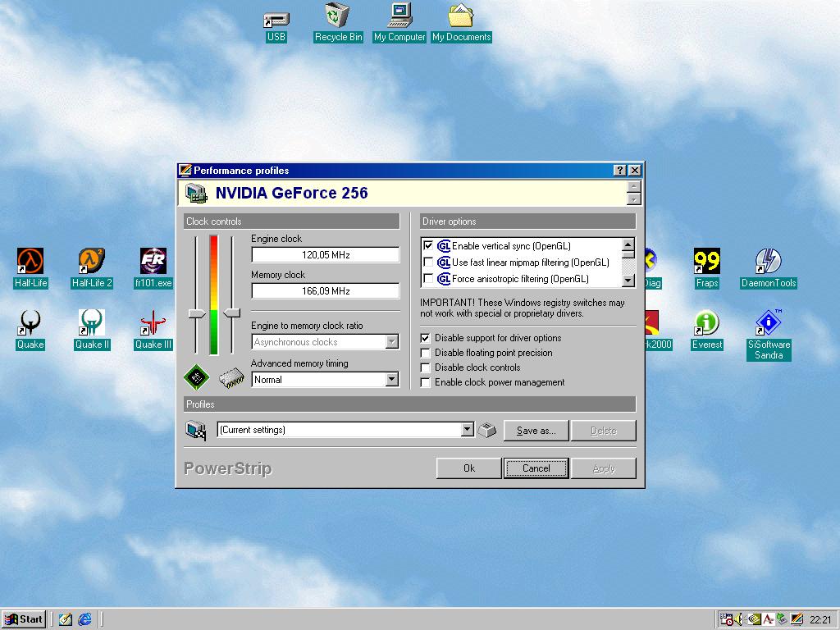Open the SiSoftware Sandra shortcut

click(769, 323)
